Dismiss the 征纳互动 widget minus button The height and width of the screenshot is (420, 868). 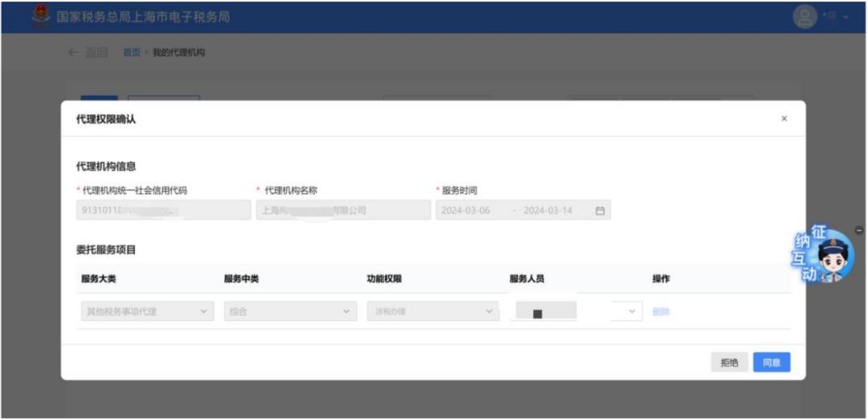coord(859,230)
